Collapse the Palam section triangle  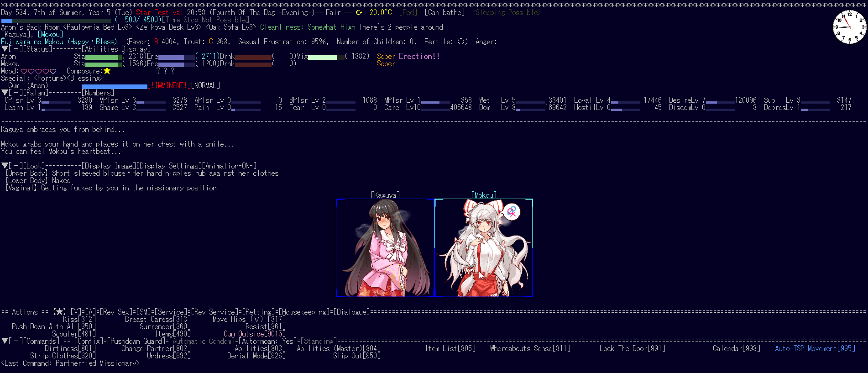[x=5, y=93]
